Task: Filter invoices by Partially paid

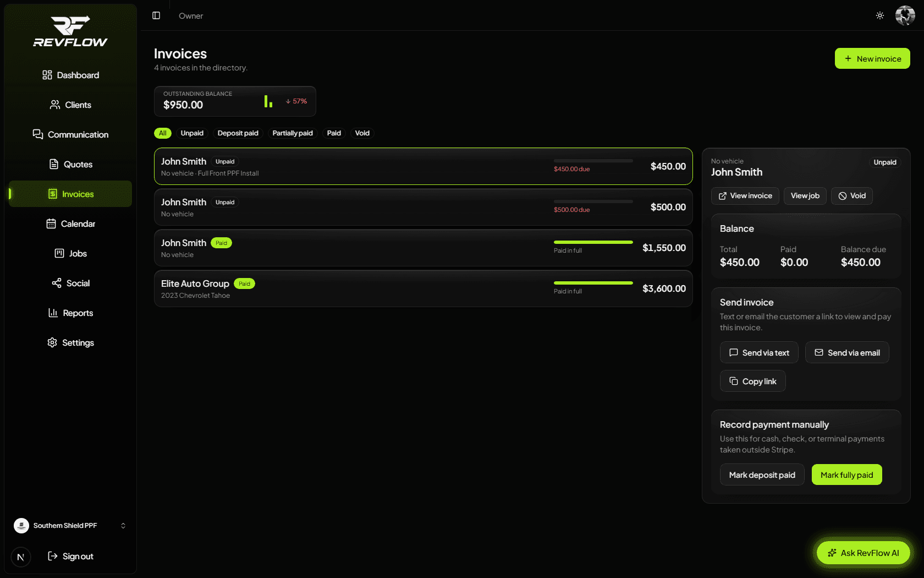Action: pos(293,133)
